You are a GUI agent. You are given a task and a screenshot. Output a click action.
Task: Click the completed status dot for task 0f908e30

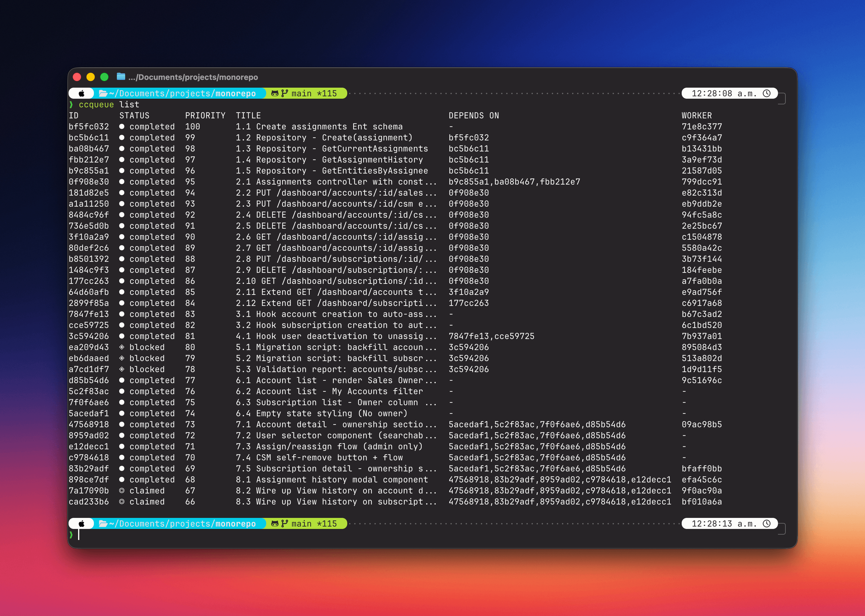pos(122,182)
